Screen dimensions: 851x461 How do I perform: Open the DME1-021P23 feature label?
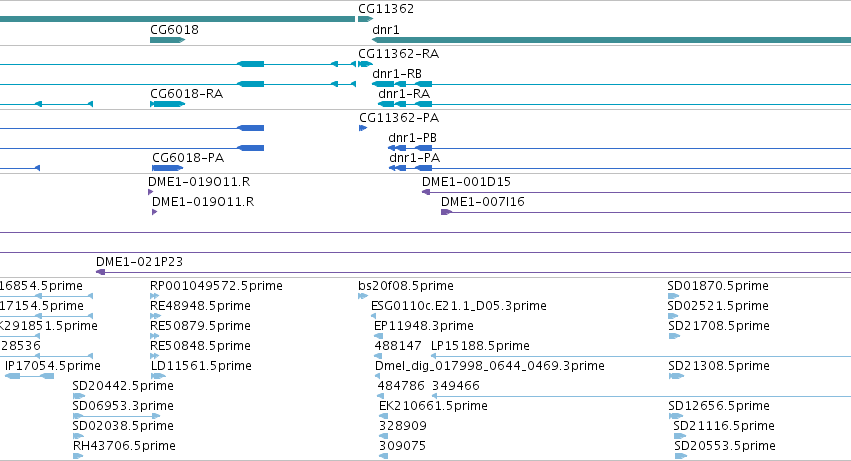point(139,262)
